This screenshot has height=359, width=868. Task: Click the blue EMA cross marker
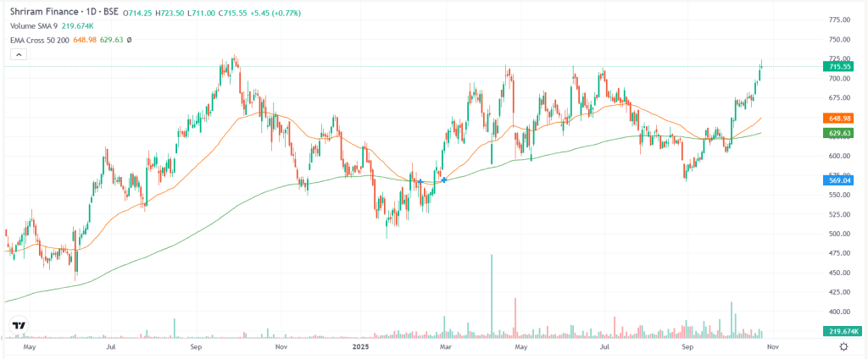tap(443, 179)
